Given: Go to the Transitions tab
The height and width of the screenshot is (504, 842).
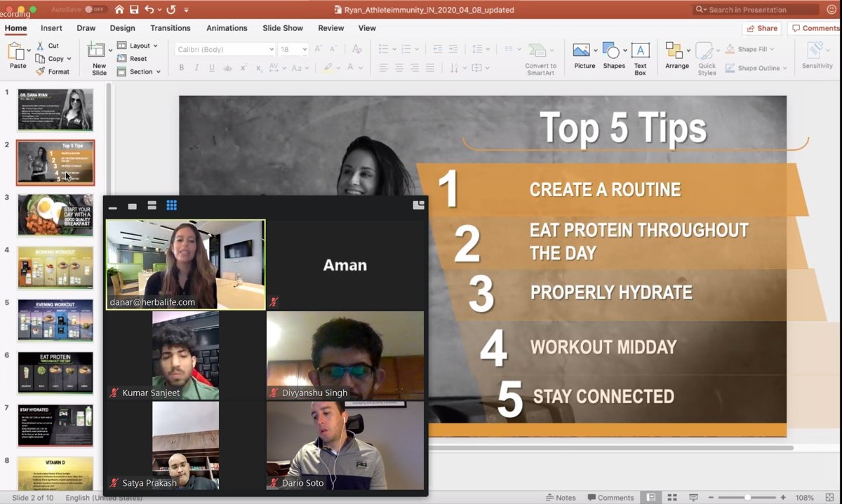Looking at the screenshot, I should [171, 28].
